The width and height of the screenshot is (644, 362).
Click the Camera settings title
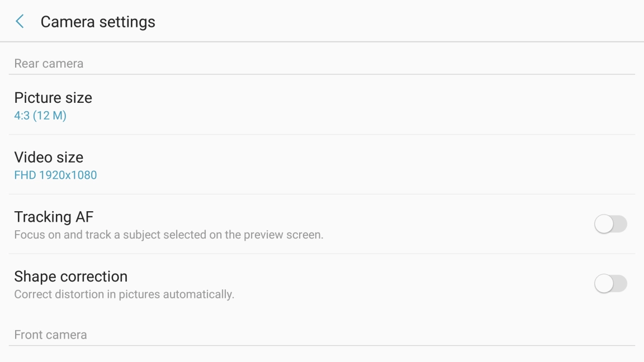pyautogui.click(x=98, y=22)
